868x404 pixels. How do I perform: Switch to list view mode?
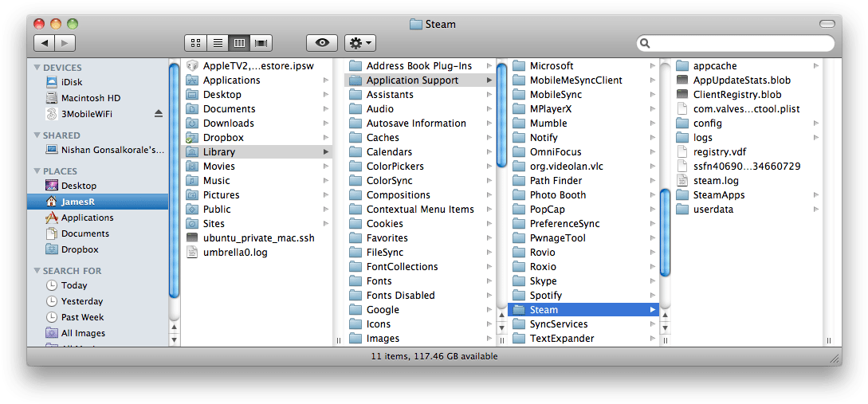(217, 43)
